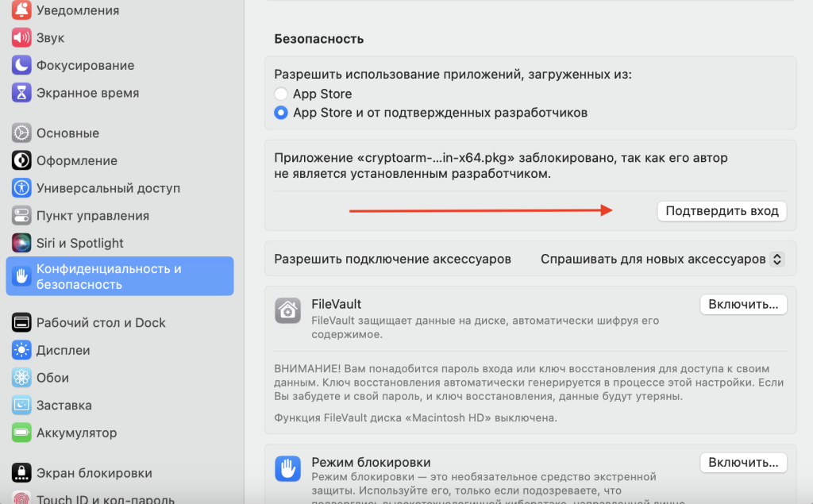
Task: Click the ВНИМАНИЕ FileVault warning paragraph
Action: coord(529,383)
